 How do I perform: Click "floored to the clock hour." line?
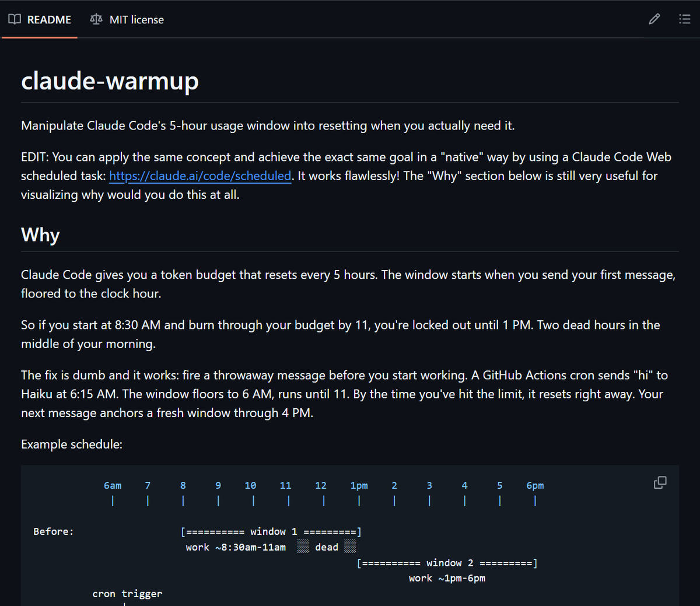coord(91,293)
